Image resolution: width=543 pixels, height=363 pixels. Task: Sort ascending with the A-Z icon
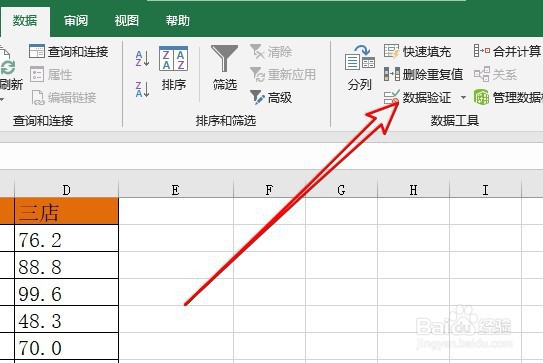coord(142,59)
